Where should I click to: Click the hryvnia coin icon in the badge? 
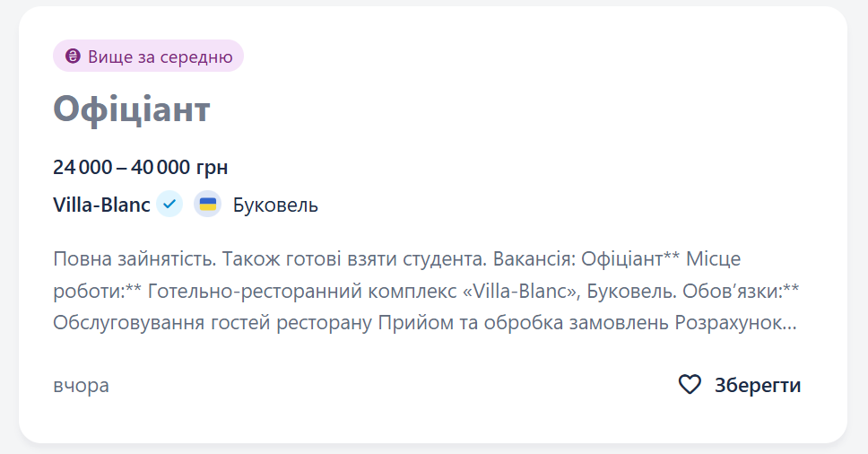coord(74,57)
